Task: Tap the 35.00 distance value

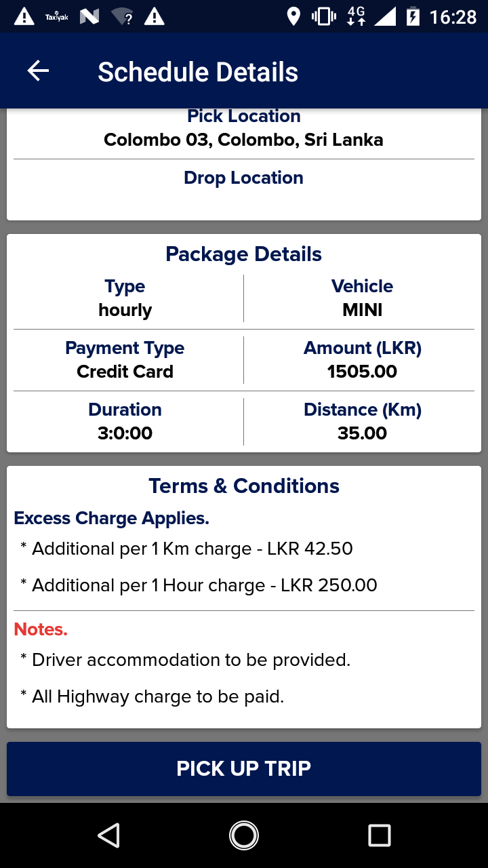Action: (362, 433)
